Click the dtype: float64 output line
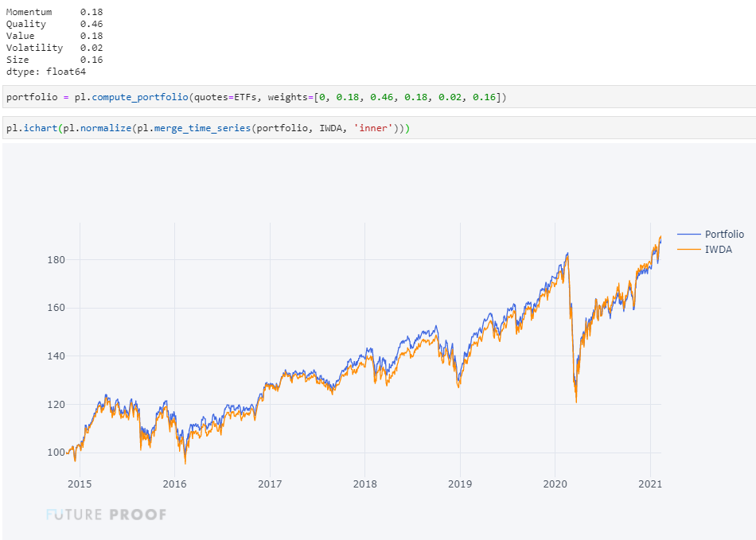Viewport: 756px width, 540px height. click(45, 72)
